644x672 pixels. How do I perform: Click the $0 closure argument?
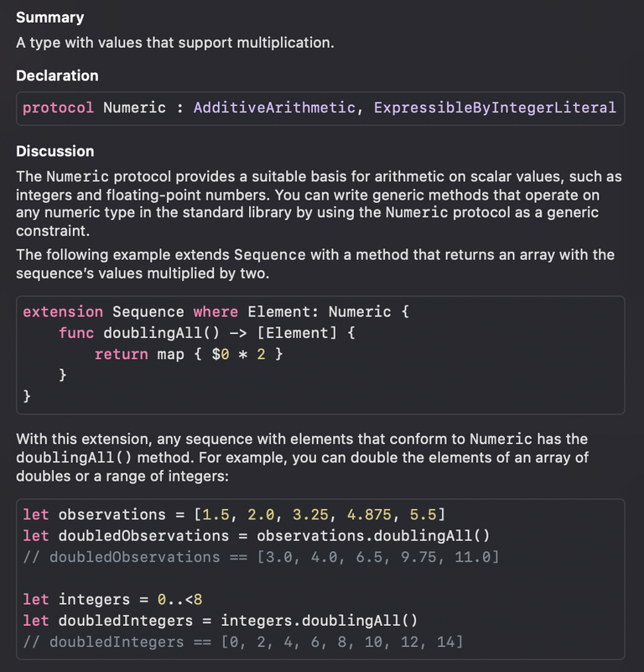click(x=221, y=354)
